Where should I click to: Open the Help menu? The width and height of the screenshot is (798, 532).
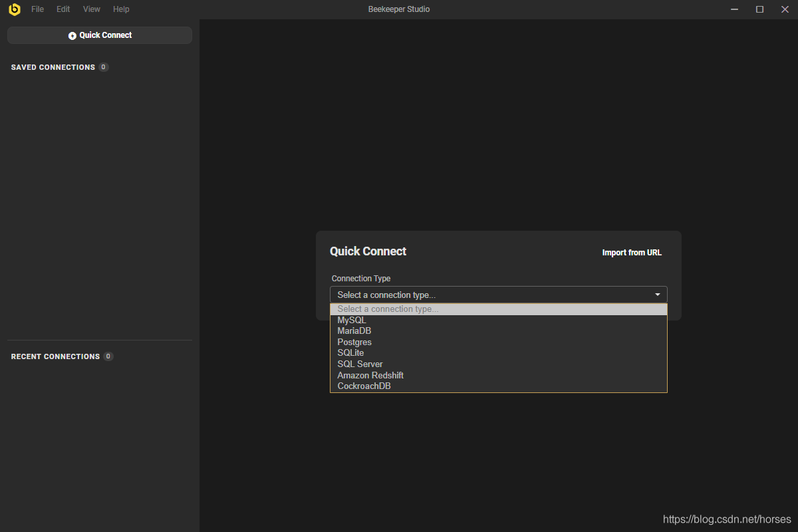coord(121,9)
